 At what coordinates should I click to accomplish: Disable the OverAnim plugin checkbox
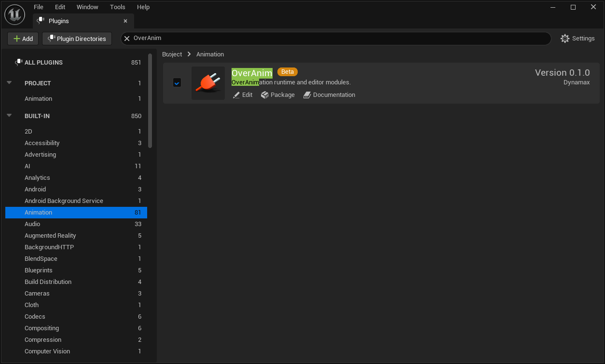[177, 83]
